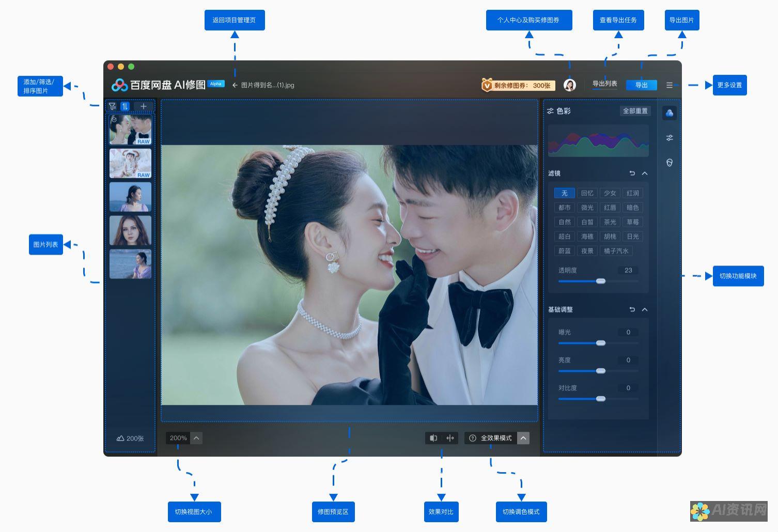The height and width of the screenshot is (532, 778).
Task: Select the 少女 filter preset
Action: (x=610, y=193)
